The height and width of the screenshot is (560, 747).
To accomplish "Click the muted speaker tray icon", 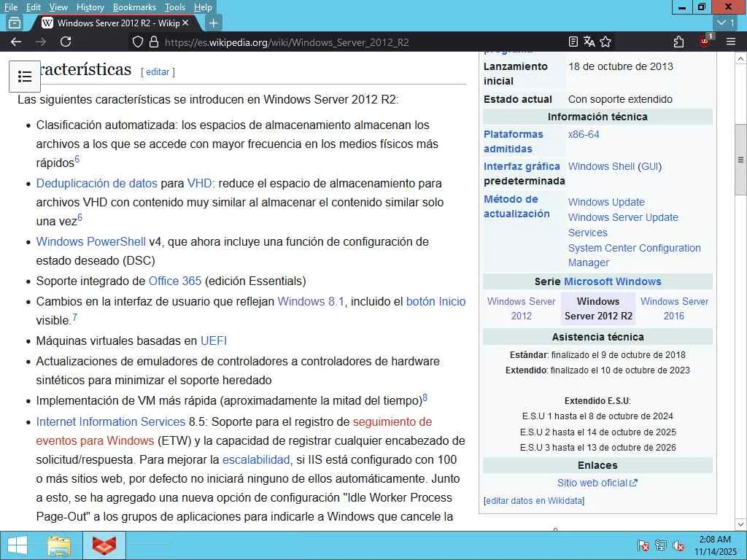I will 678,545.
